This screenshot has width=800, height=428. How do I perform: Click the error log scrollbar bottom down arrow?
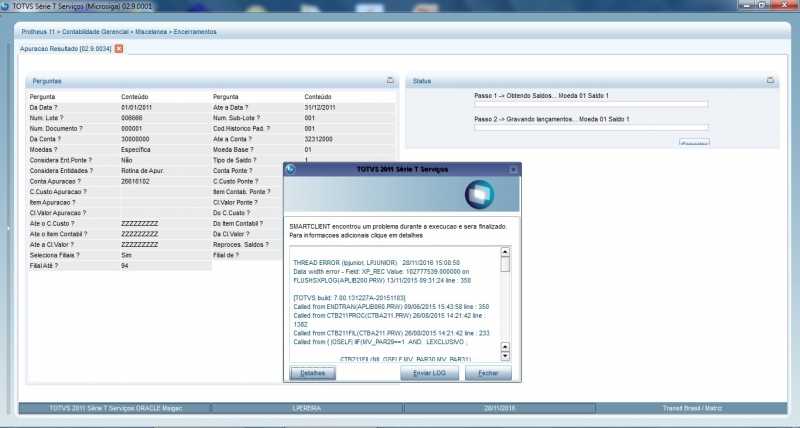(x=505, y=357)
